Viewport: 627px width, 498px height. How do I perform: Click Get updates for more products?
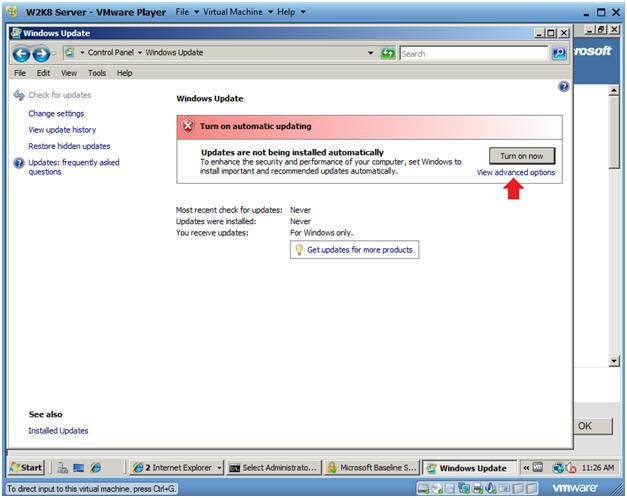click(x=359, y=250)
